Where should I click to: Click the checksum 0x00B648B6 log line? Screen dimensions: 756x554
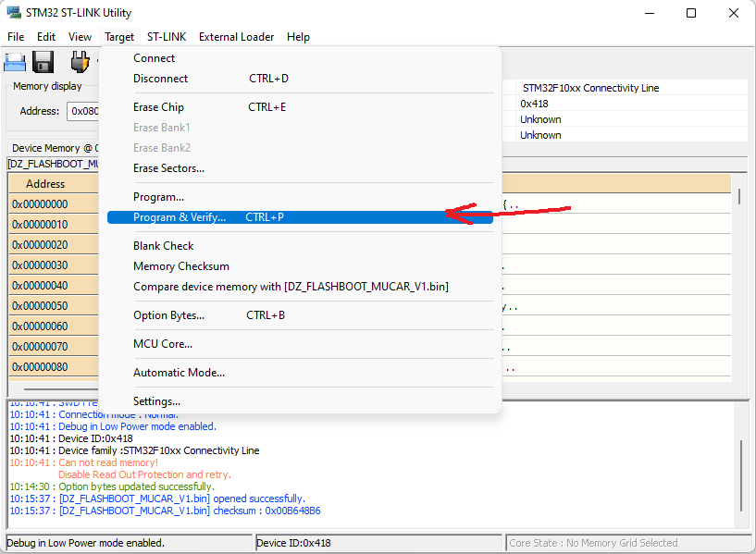pyautogui.click(x=165, y=511)
